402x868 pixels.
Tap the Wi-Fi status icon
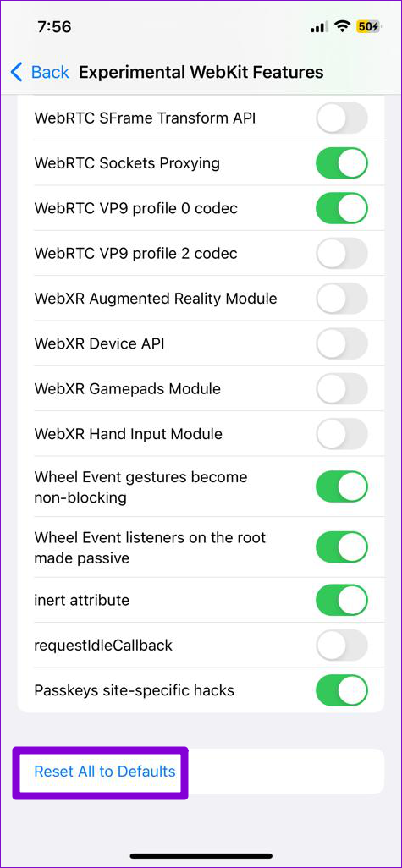(344, 26)
